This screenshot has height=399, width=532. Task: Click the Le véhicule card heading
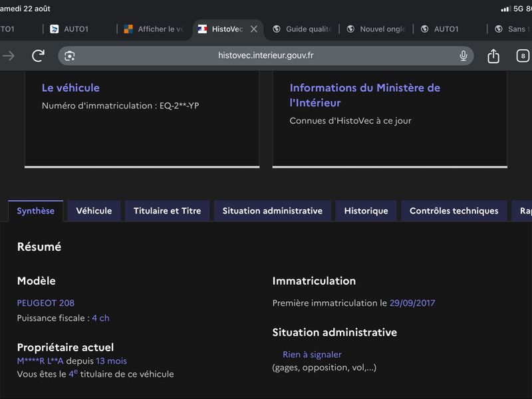tap(70, 88)
